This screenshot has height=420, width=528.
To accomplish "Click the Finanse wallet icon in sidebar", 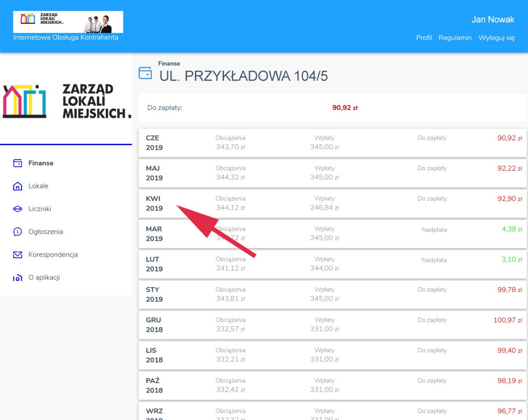I will pos(18,163).
